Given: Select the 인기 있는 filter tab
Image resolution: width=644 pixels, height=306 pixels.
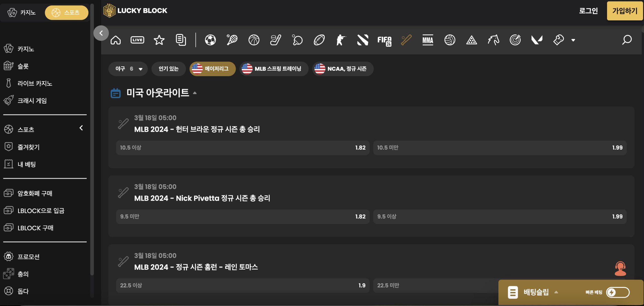Looking at the screenshot, I should point(169,69).
